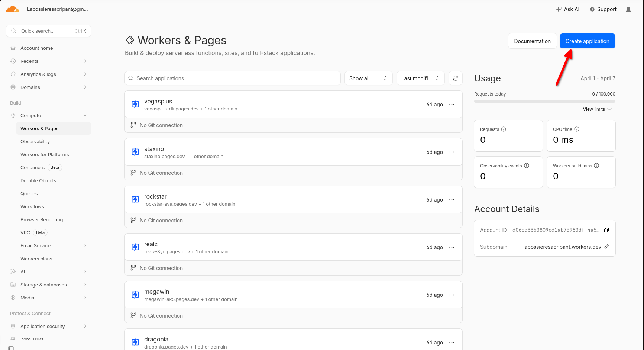Open the three-dot menu for vegasplus
This screenshot has width=644, height=350.
pyautogui.click(x=452, y=105)
